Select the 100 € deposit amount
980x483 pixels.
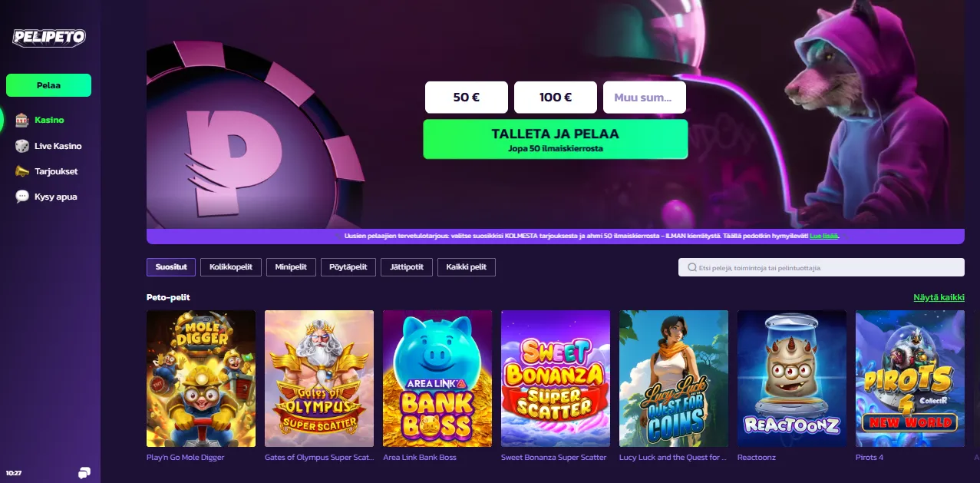click(556, 98)
